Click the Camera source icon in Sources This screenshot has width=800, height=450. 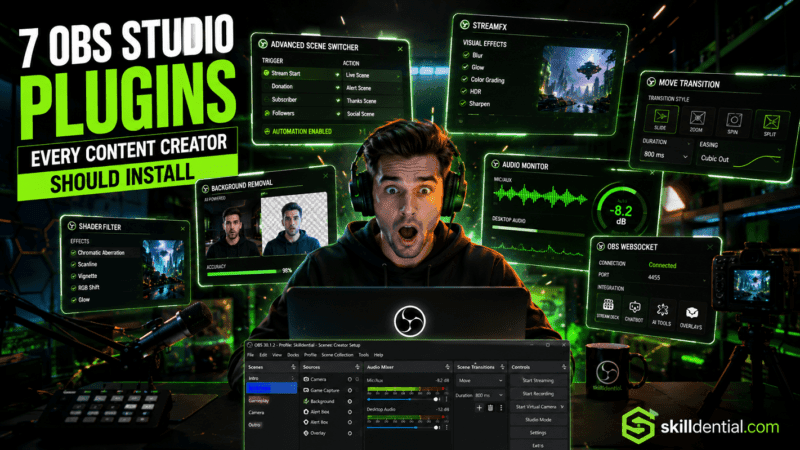pos(306,379)
